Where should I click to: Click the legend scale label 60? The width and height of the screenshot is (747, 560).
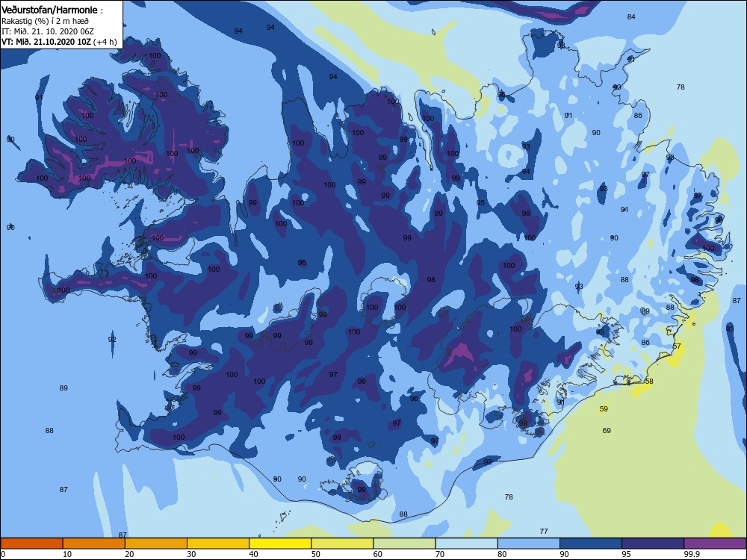point(378,554)
